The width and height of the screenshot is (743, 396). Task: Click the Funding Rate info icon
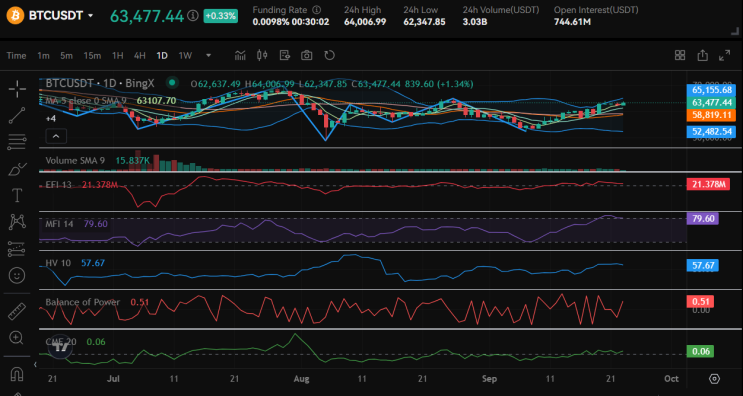tap(317, 9)
